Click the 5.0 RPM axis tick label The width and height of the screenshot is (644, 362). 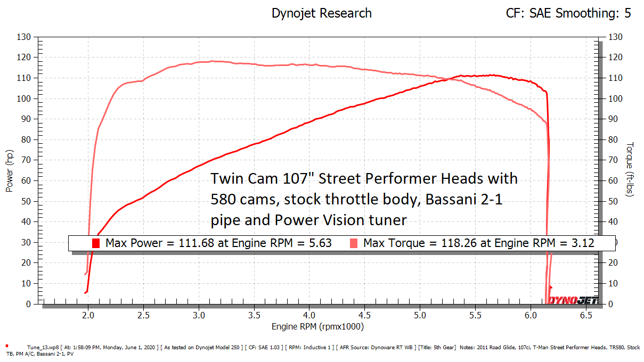(x=420, y=316)
